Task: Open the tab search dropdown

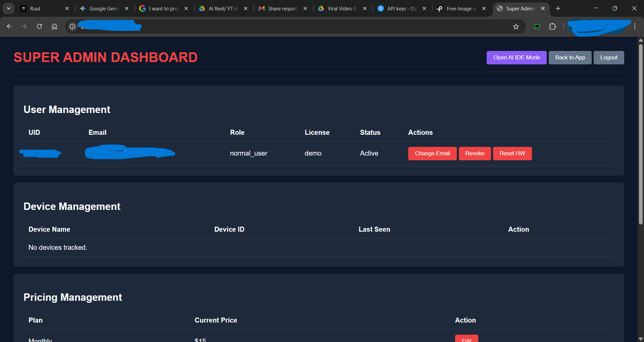Action: coord(8,8)
